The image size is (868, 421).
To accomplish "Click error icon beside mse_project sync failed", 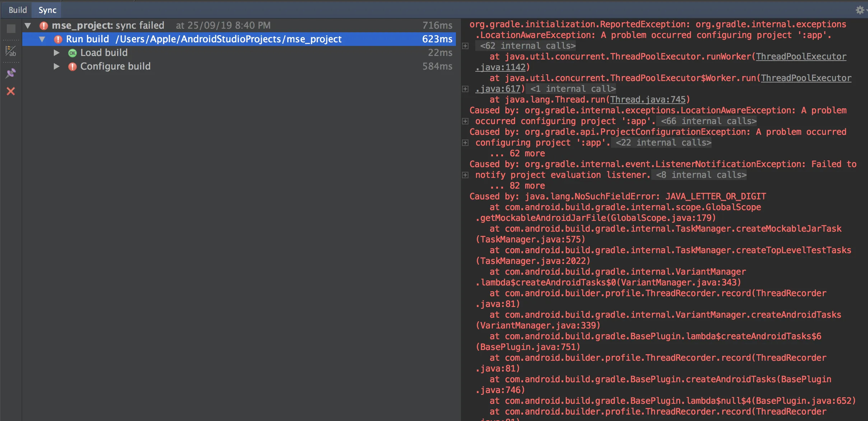I will tap(44, 25).
